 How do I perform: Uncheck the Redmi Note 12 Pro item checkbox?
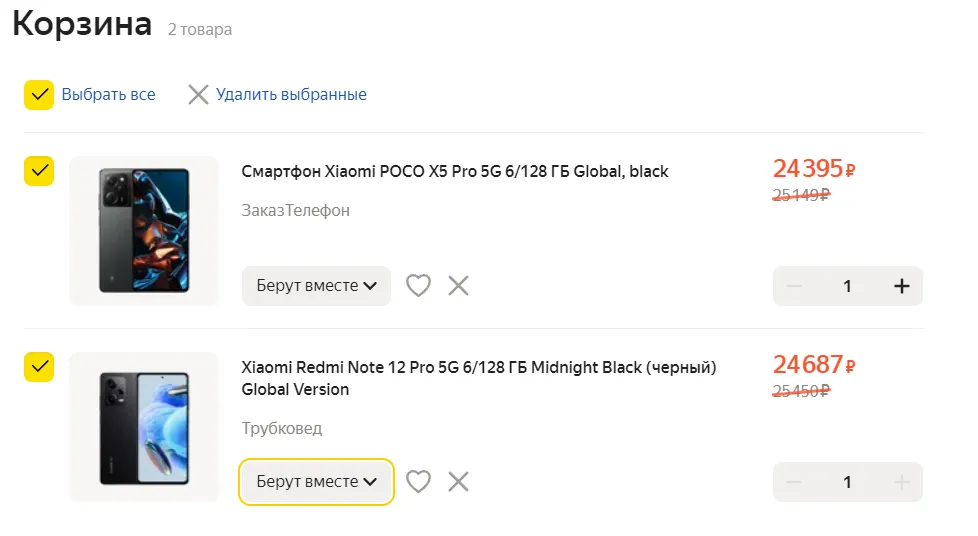pyautogui.click(x=39, y=367)
